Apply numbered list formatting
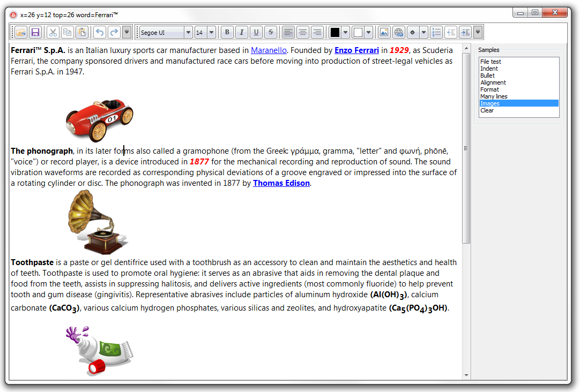 click(x=436, y=33)
